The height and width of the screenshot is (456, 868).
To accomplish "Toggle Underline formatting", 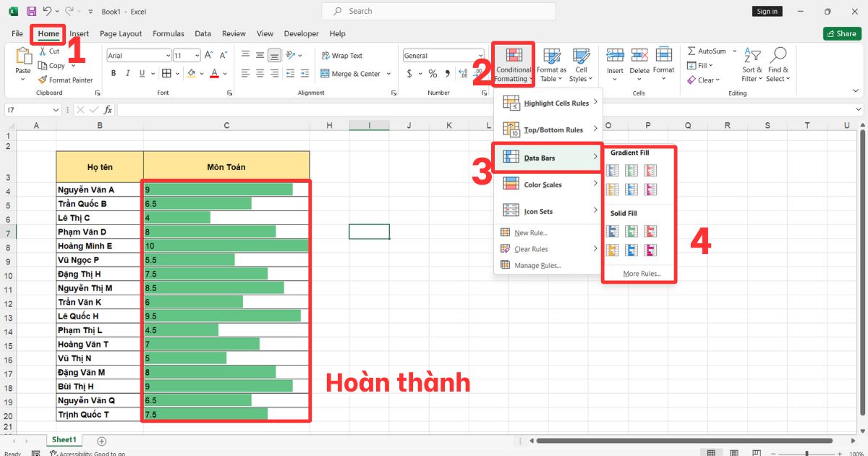I will point(142,74).
